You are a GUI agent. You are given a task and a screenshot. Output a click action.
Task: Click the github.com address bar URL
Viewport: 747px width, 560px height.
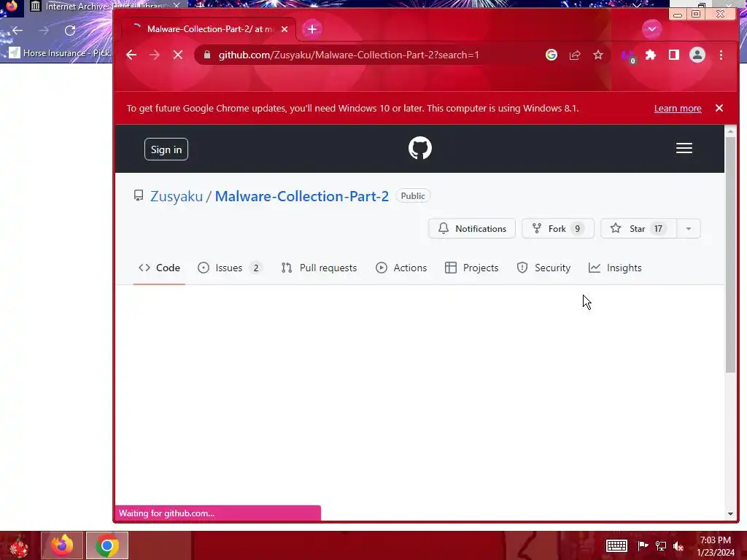pos(349,55)
